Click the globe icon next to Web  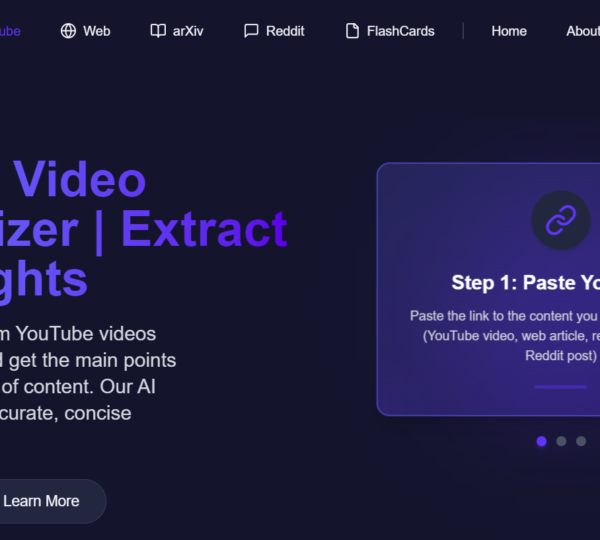68,31
